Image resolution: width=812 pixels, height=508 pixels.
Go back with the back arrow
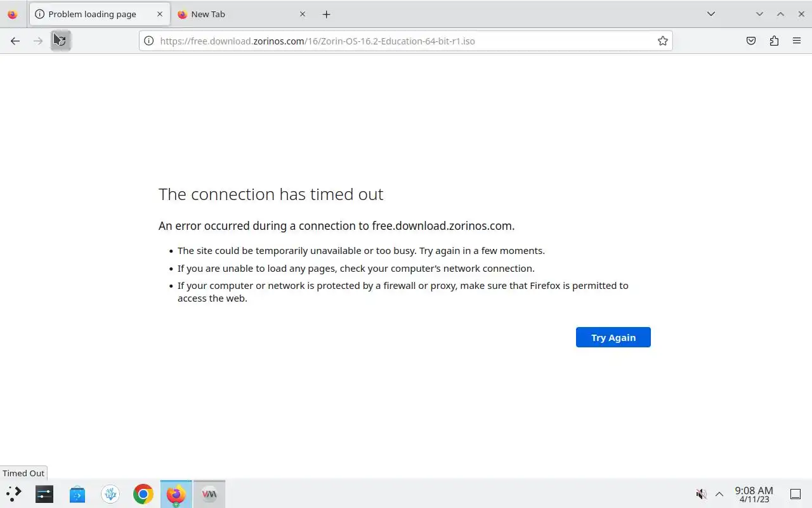point(15,41)
